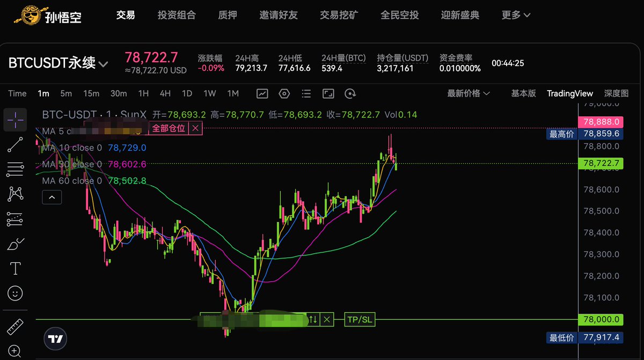Click the -0.09% 涨跌幅 value
The image size is (644, 360).
coord(211,68)
